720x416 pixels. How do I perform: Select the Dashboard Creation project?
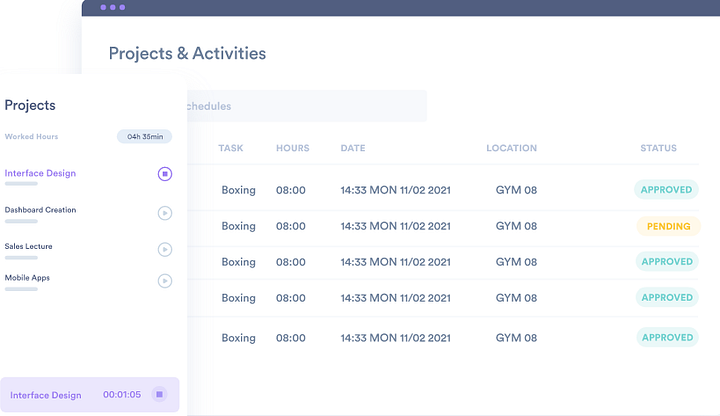(40, 210)
